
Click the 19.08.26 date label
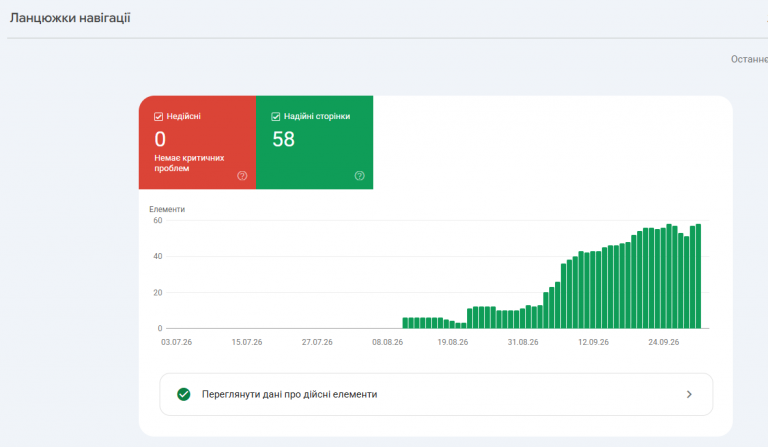[453, 342]
